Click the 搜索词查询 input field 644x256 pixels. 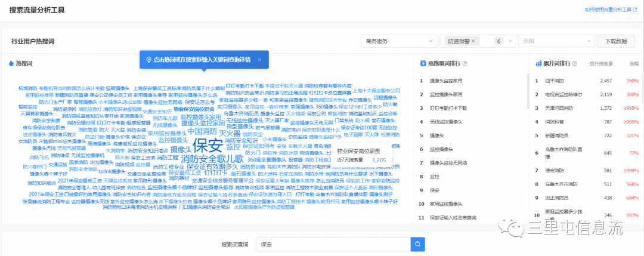tap(333, 244)
